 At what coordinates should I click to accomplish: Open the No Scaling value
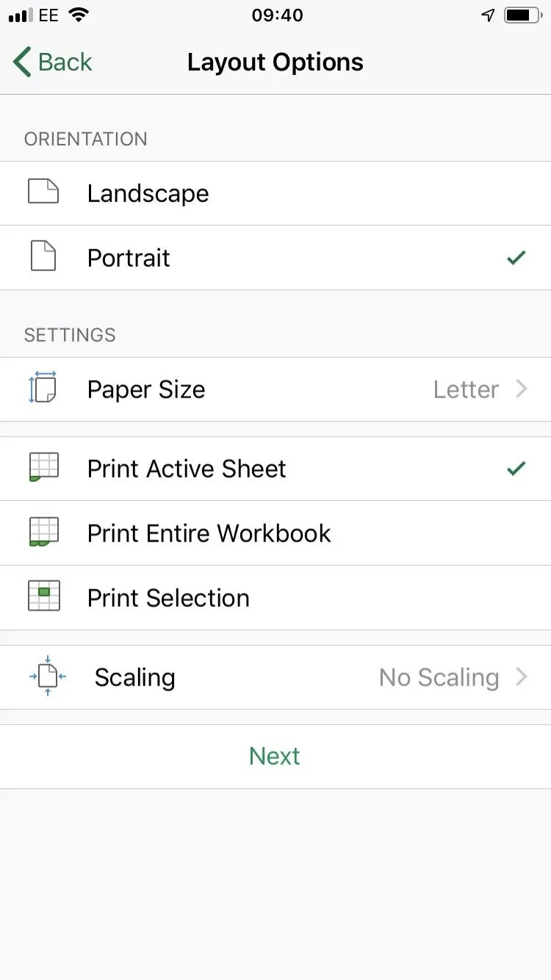(x=439, y=677)
